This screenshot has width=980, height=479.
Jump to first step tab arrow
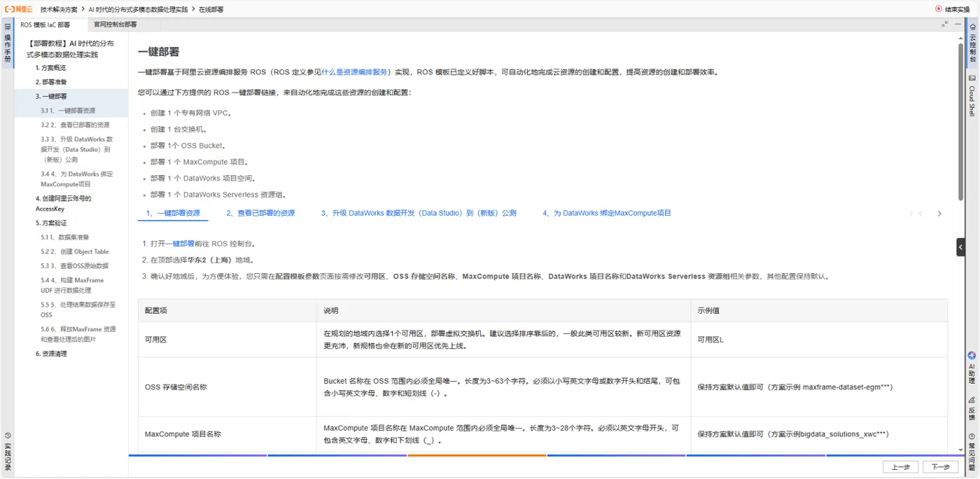(x=911, y=214)
